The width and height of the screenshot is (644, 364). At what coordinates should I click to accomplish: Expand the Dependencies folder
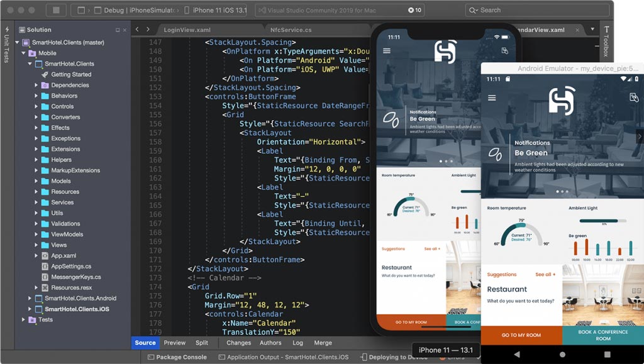tap(36, 85)
